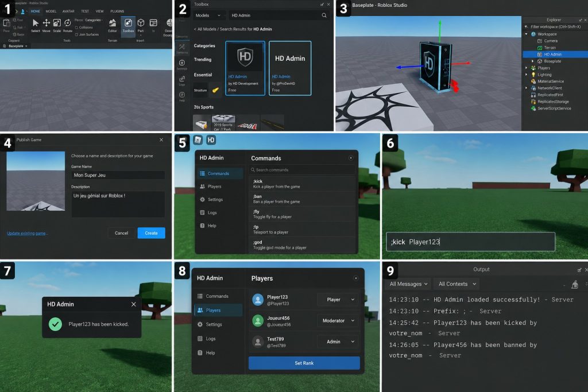Image resolution: width=588 pixels, height=392 pixels.
Task: Open Settings in the Commands HD Admin panel
Action: point(219,200)
